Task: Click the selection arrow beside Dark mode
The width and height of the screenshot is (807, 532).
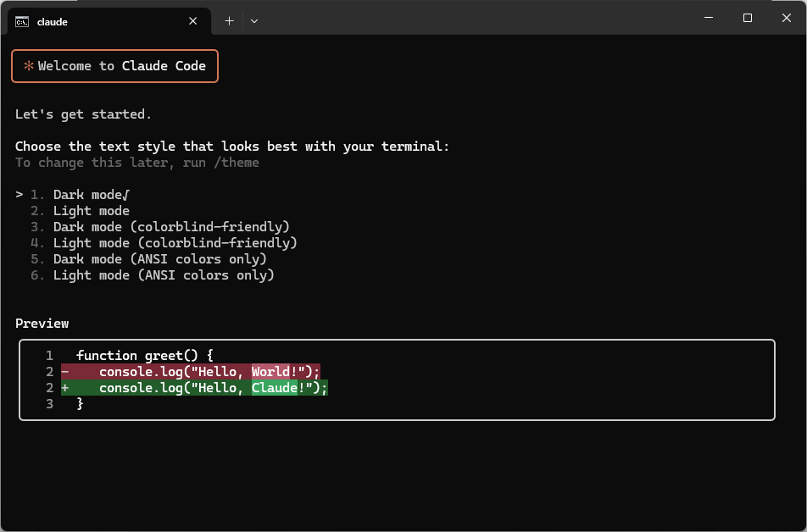Action: 19,195
